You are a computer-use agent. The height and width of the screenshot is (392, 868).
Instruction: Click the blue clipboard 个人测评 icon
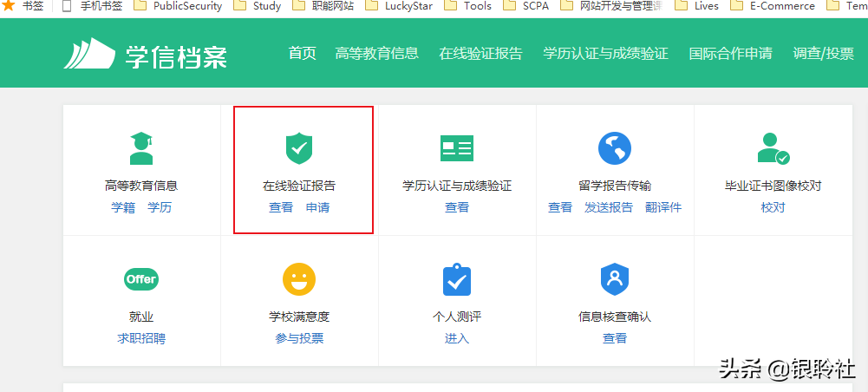tap(457, 279)
